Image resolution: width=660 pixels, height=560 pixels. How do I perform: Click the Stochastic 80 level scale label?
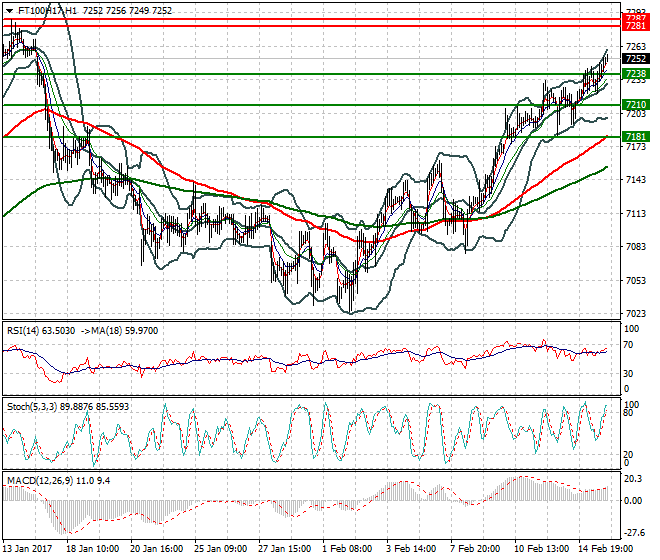point(628,413)
